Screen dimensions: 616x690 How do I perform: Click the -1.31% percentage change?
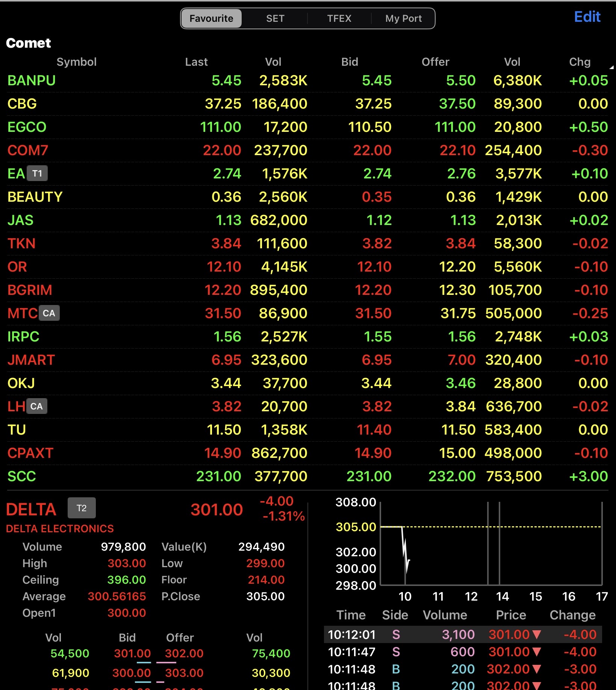tap(283, 516)
